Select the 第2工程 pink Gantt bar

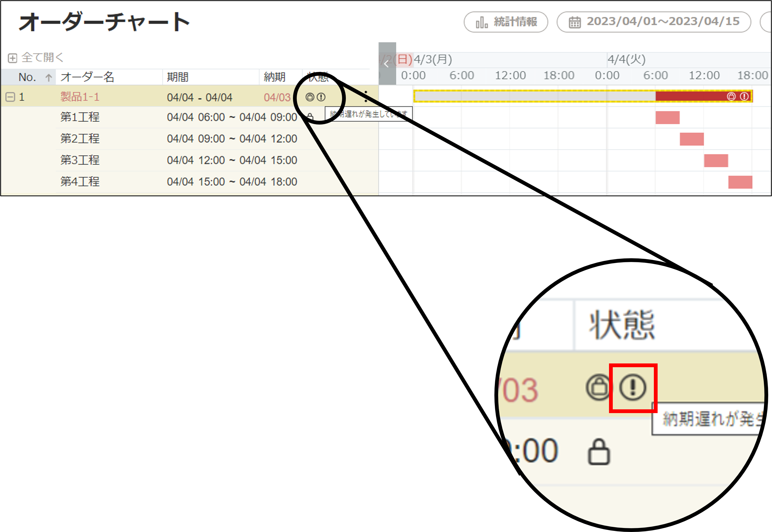click(x=692, y=139)
